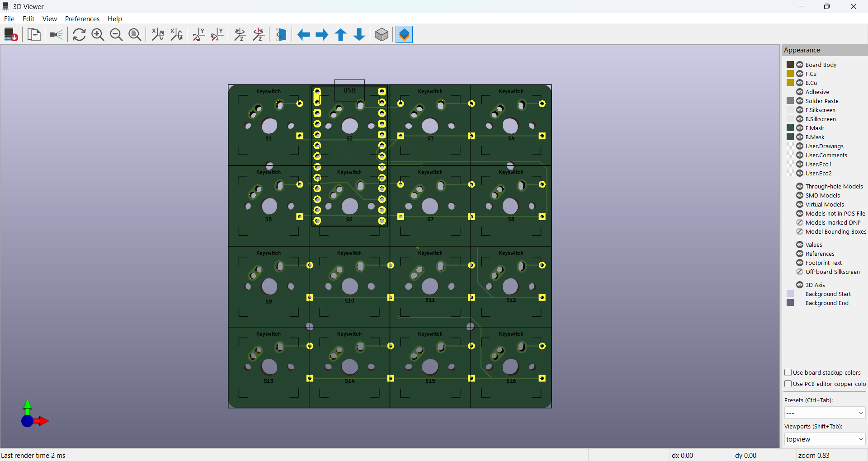Rotate Y clockwise toolbar icon
This screenshot has height=461, width=868.
pos(199,35)
